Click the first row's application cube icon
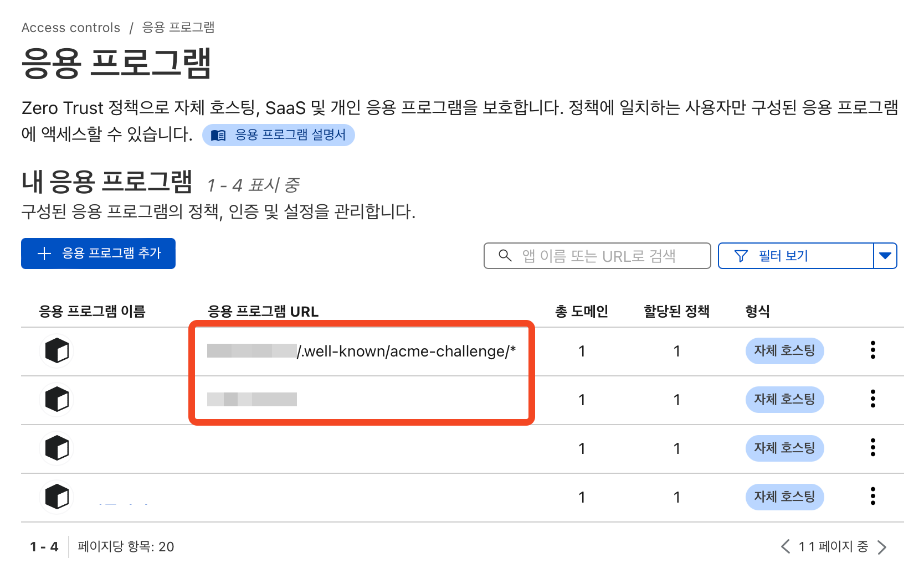Image resolution: width=924 pixels, height=579 pixels. [x=57, y=351]
